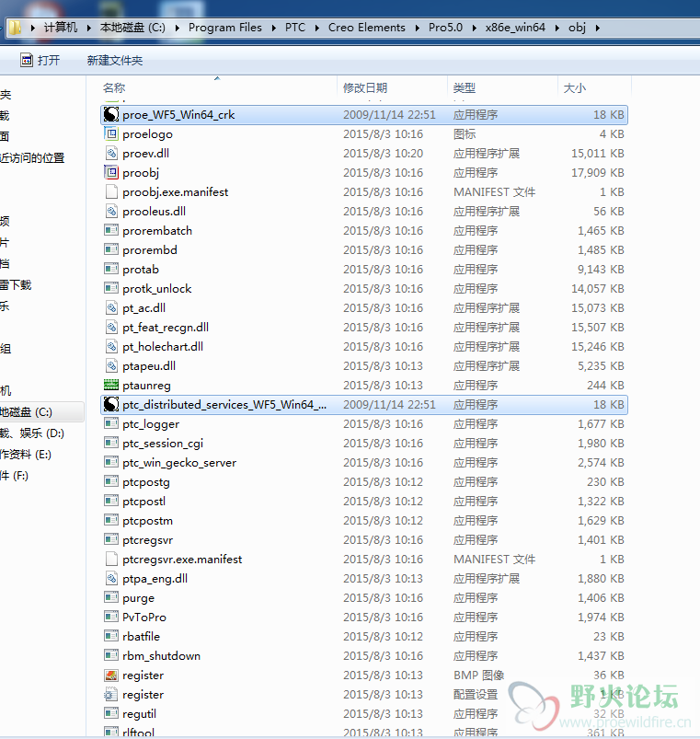
Task: Click the ptcregsvr.exe.manifest file icon
Action: [111, 559]
